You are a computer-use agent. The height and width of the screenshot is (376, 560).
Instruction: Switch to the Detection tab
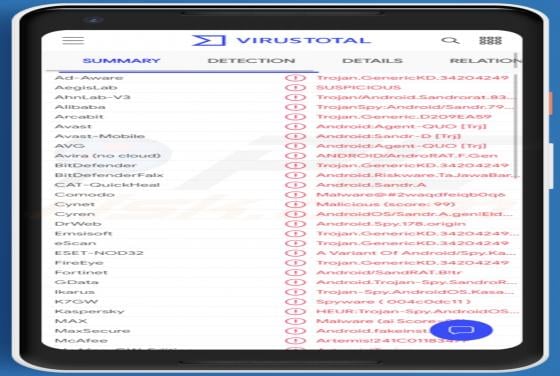pos(251,61)
